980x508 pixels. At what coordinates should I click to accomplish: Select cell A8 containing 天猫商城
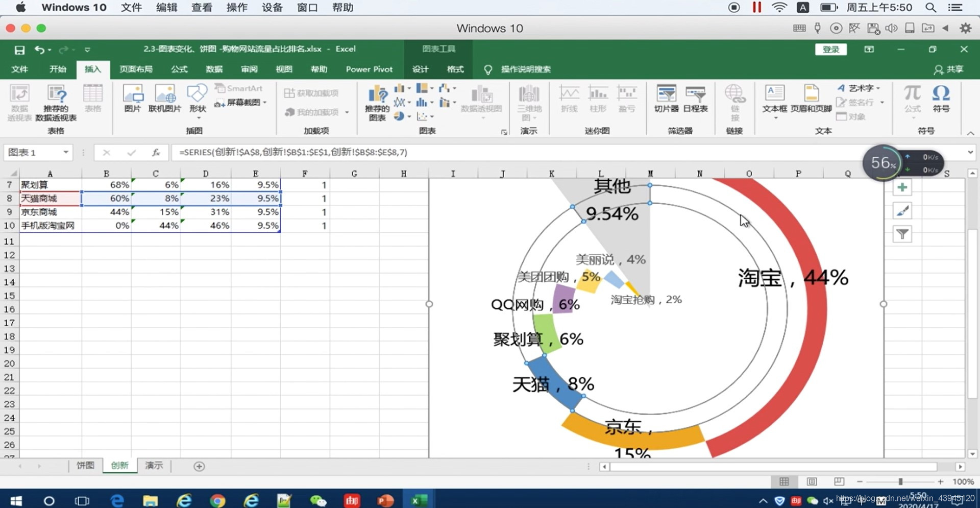[51, 199]
